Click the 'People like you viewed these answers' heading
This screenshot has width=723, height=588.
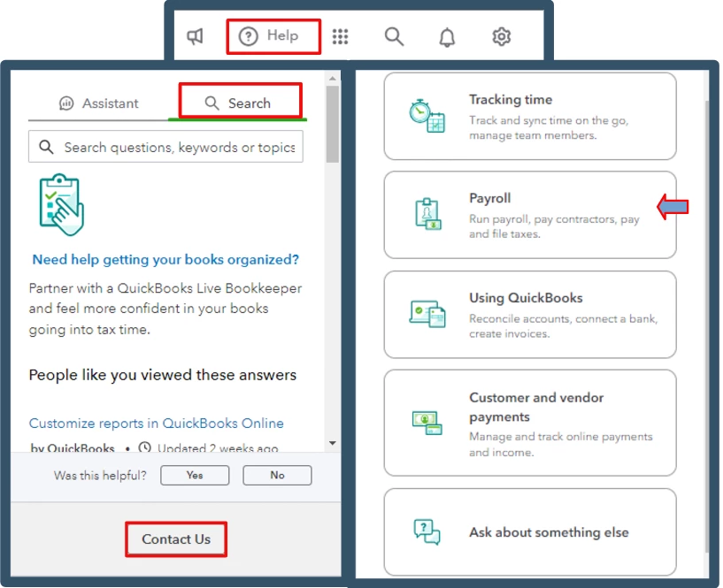pyautogui.click(x=162, y=375)
